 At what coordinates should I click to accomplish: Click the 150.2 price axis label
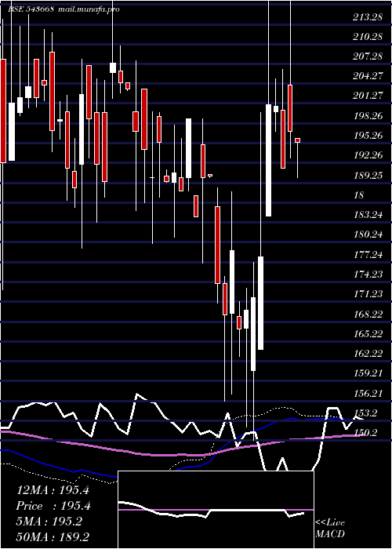[x=365, y=433]
